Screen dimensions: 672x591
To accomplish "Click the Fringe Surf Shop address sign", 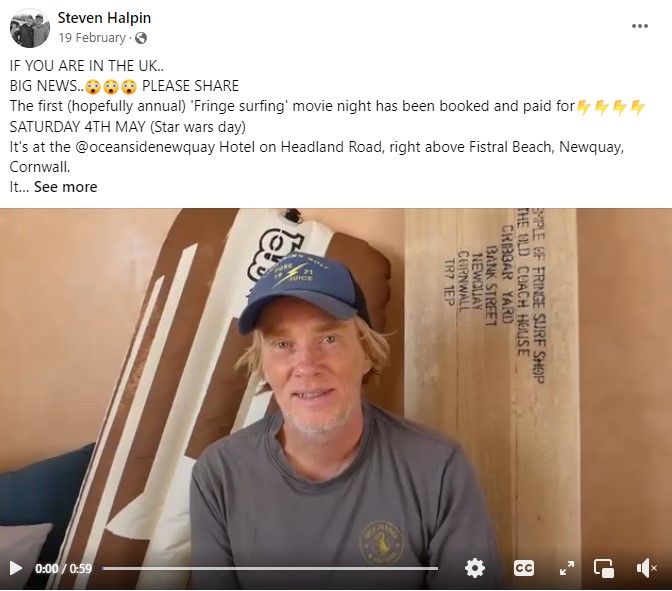I will tap(494, 296).
